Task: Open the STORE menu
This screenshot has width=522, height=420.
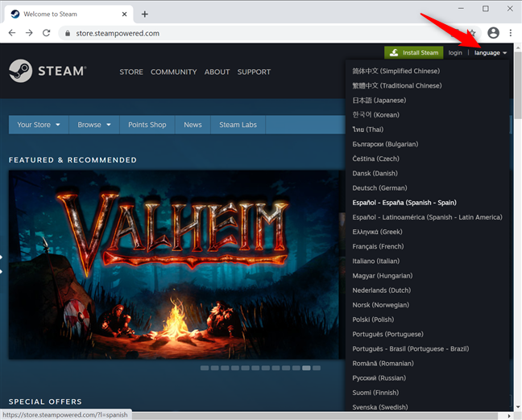Action: pyautogui.click(x=131, y=72)
